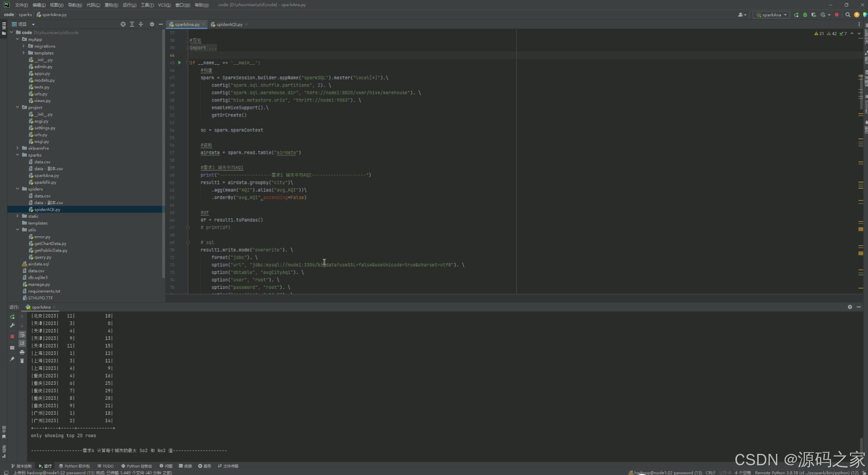The image size is (868, 475).
Task: Switch to spiderAQI.py editor tab
Action: [x=229, y=24]
